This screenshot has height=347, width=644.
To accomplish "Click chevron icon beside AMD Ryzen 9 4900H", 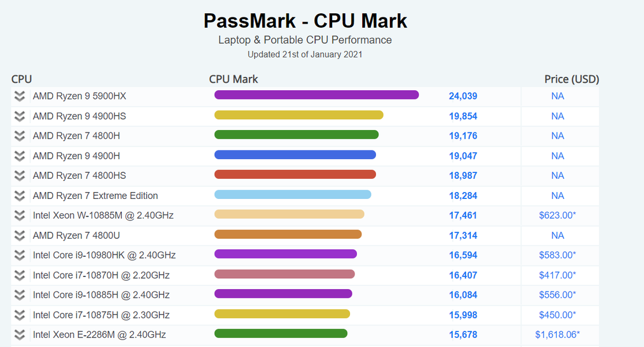I will 20,156.
